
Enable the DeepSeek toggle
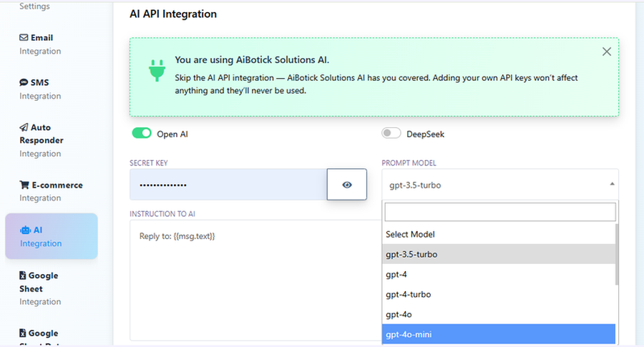391,133
